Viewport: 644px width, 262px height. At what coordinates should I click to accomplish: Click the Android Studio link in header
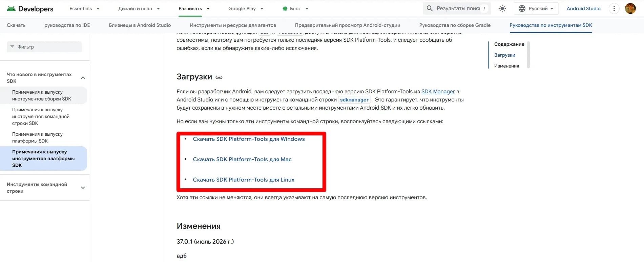point(584,8)
